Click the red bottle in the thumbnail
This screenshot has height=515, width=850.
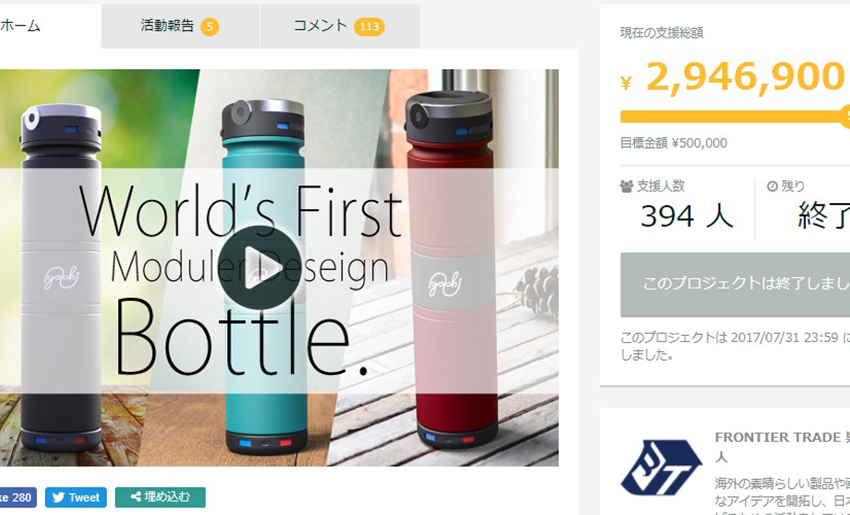click(x=452, y=269)
